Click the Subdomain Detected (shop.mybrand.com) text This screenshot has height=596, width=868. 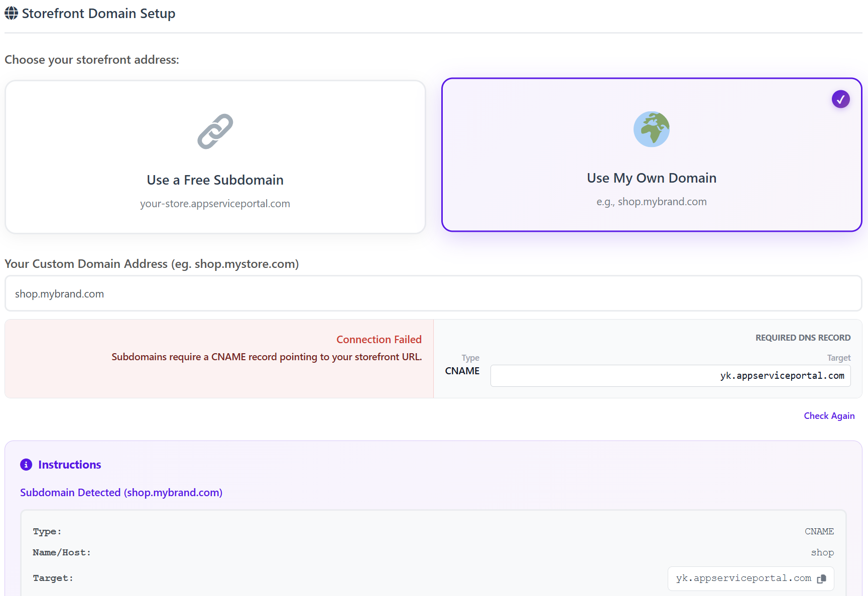pos(121,493)
